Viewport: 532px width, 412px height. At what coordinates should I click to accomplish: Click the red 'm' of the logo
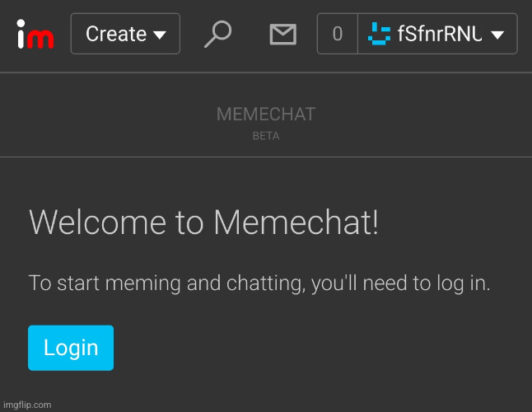coord(40,39)
